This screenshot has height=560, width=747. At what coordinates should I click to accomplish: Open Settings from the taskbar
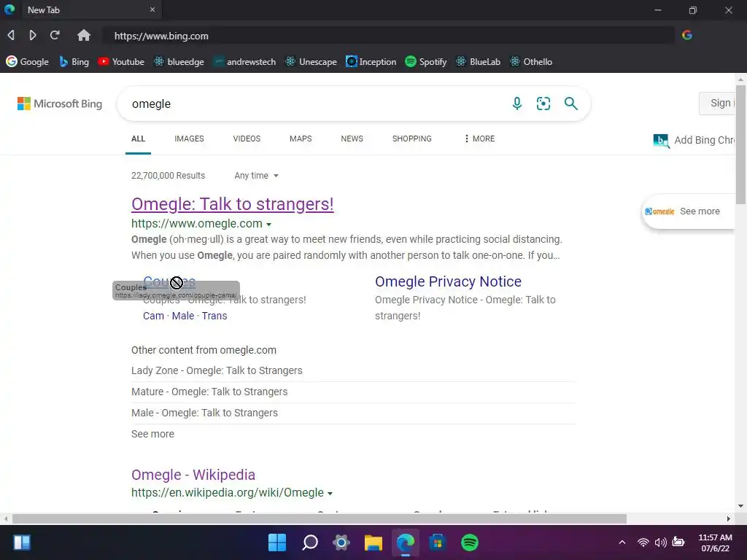341,542
